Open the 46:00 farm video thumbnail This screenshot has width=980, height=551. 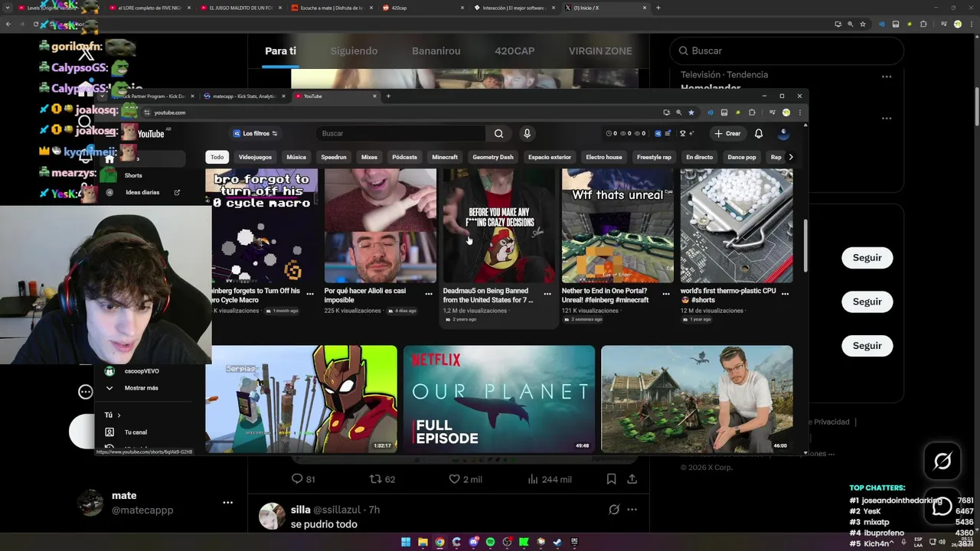click(697, 399)
